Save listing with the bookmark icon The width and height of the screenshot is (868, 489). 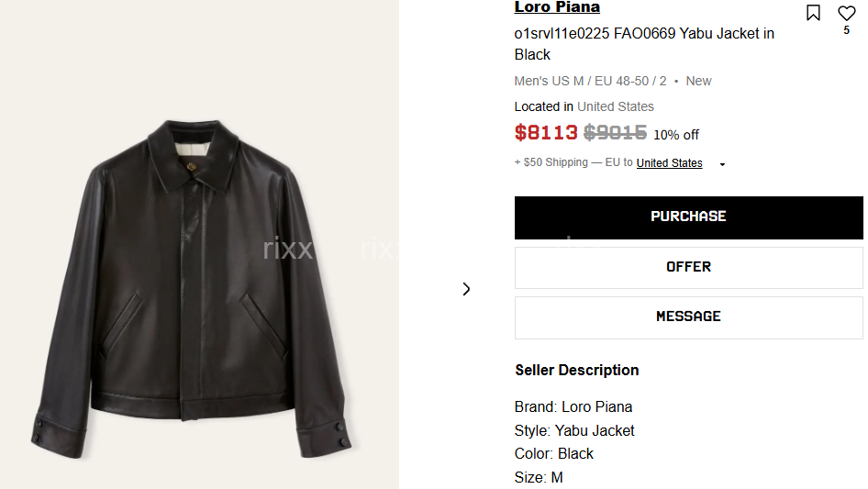coord(813,13)
